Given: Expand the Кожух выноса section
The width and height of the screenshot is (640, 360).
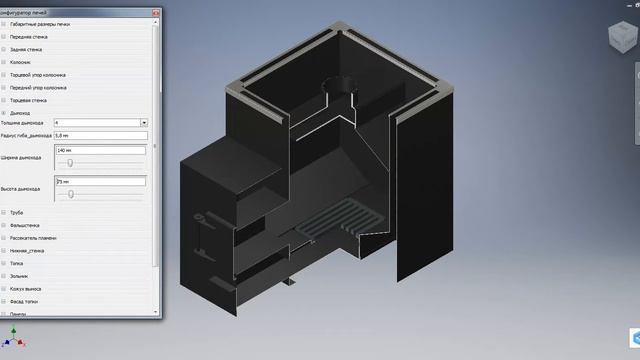Looking at the screenshot, I should tap(4, 289).
